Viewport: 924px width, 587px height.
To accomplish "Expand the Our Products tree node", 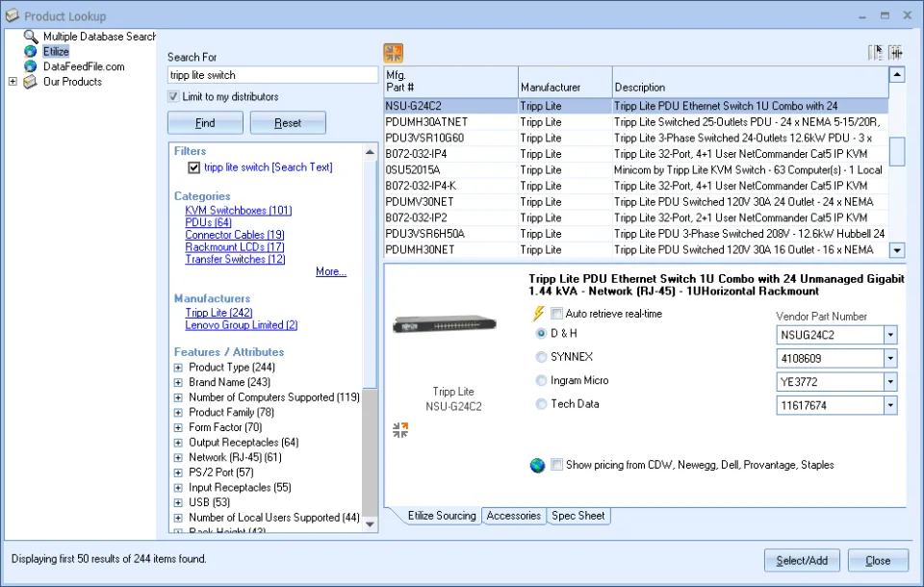I will click(13, 82).
